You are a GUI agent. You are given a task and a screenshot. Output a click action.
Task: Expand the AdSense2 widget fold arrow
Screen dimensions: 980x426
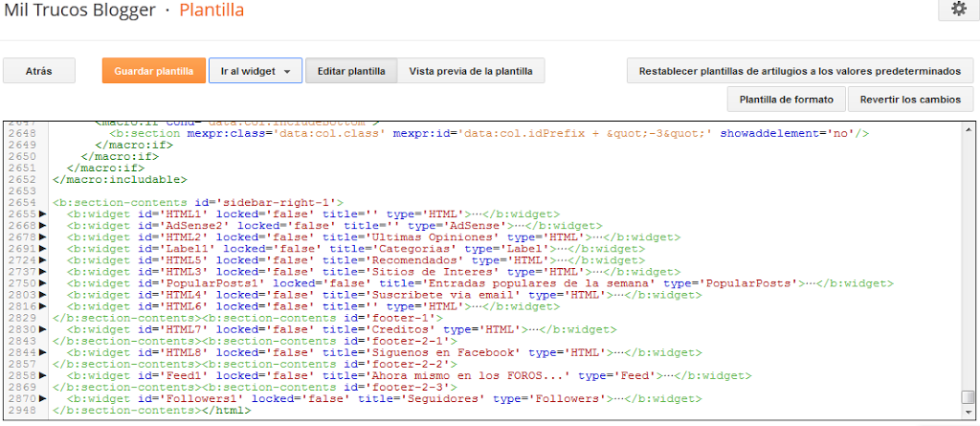42,226
